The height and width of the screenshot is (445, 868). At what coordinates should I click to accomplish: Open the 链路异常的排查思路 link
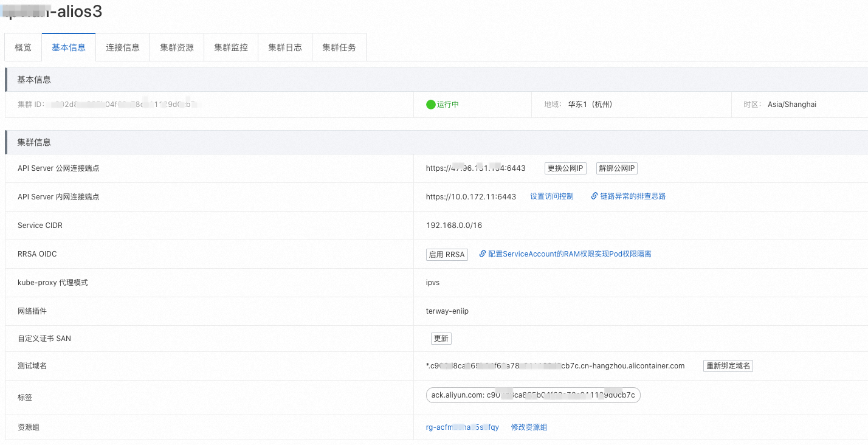point(633,196)
